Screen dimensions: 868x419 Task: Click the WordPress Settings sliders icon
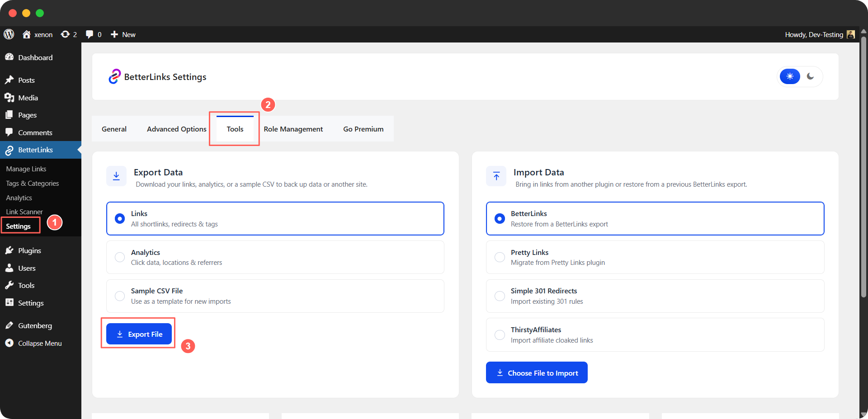pyautogui.click(x=9, y=303)
